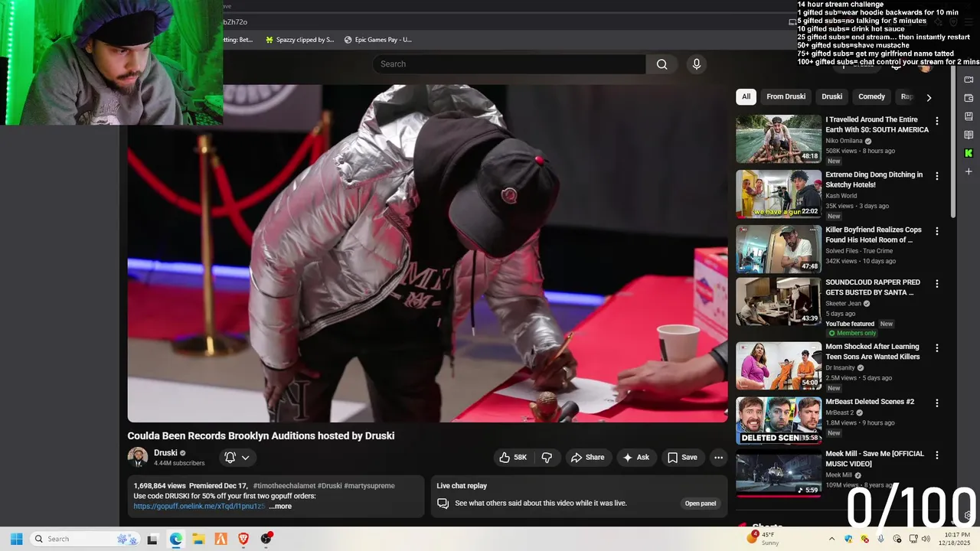This screenshot has height=551, width=980.
Task: Save video to playlist
Action: (x=682, y=458)
